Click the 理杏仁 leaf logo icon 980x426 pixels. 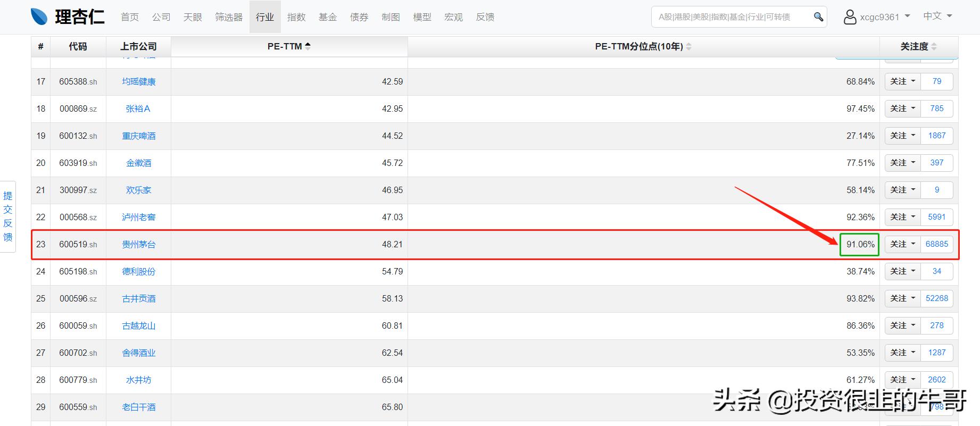40,17
